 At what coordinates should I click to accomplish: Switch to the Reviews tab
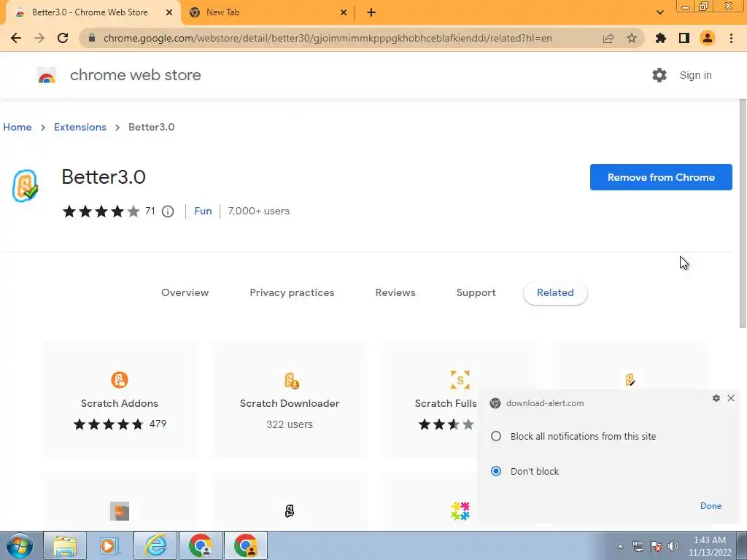(395, 293)
